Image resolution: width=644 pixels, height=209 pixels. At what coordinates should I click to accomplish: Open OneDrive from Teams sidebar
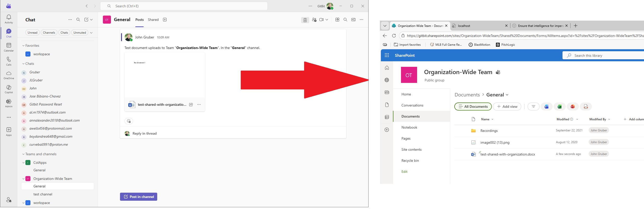click(9, 75)
